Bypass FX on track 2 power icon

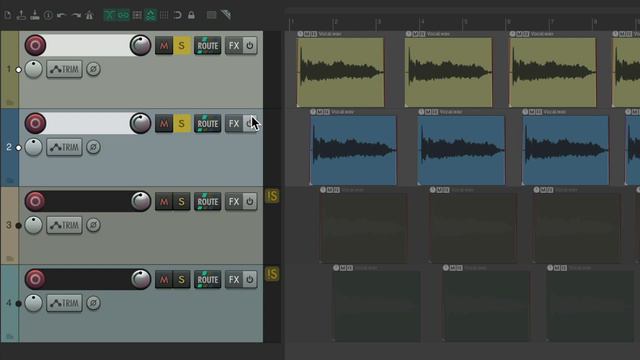point(250,124)
